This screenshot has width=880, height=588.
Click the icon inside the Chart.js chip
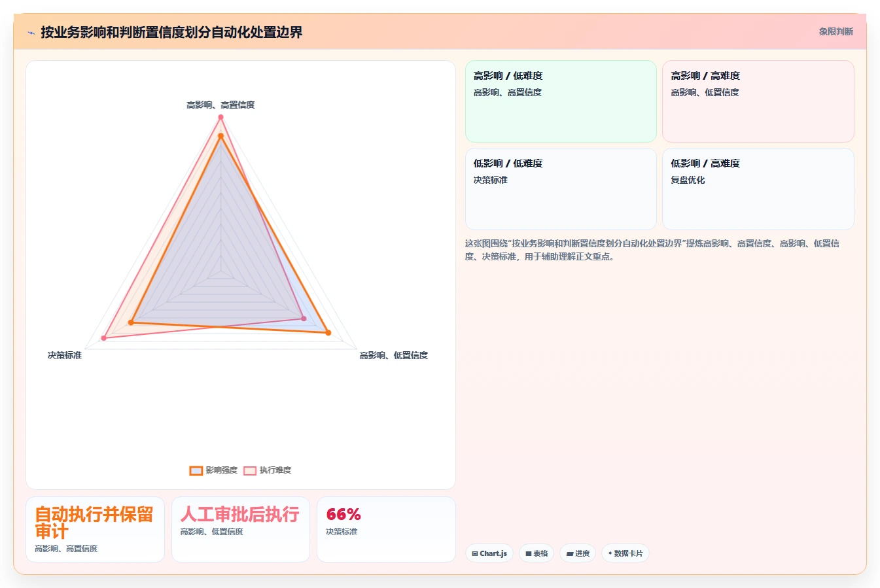click(475, 553)
